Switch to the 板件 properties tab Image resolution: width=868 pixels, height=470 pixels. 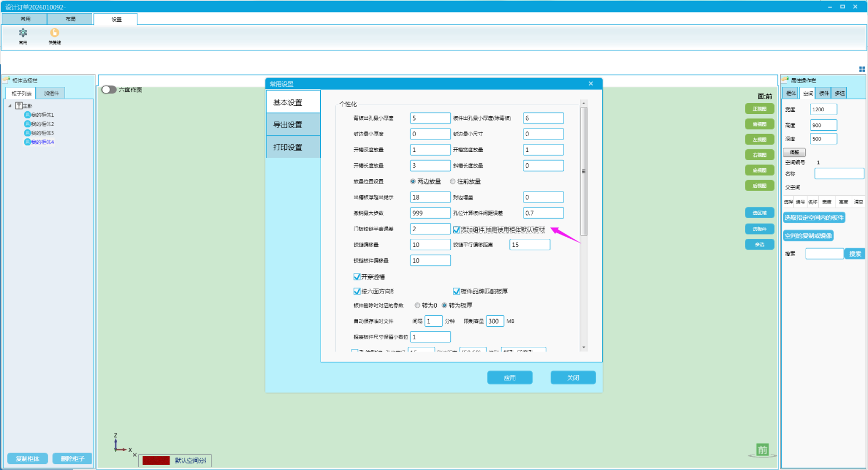824,93
